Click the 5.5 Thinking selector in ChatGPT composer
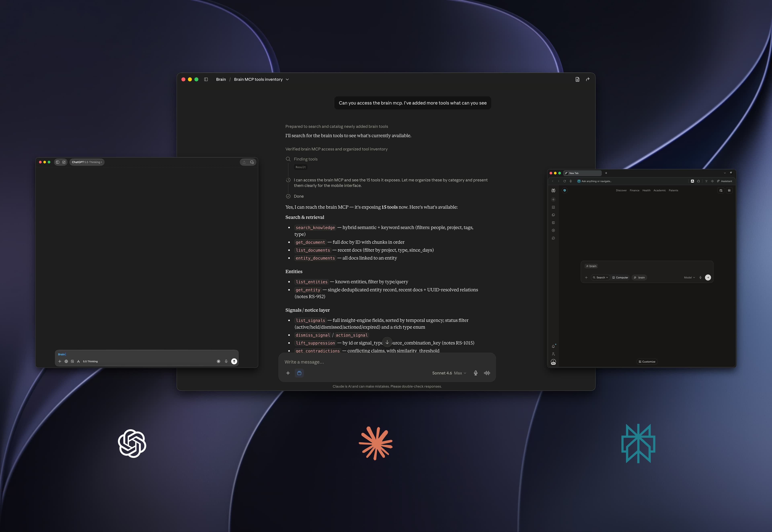772x532 pixels. pyautogui.click(x=90, y=361)
